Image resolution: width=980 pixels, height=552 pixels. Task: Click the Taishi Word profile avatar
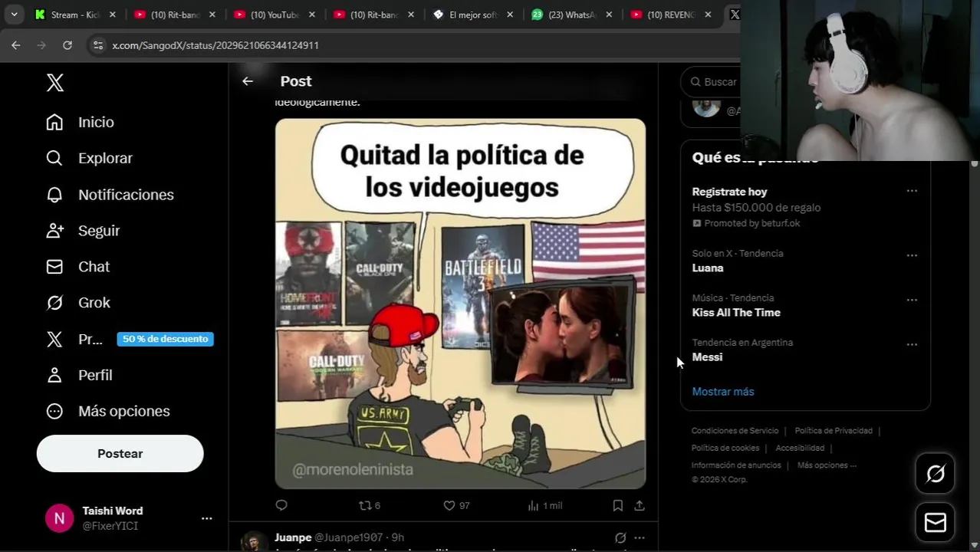[59, 518]
